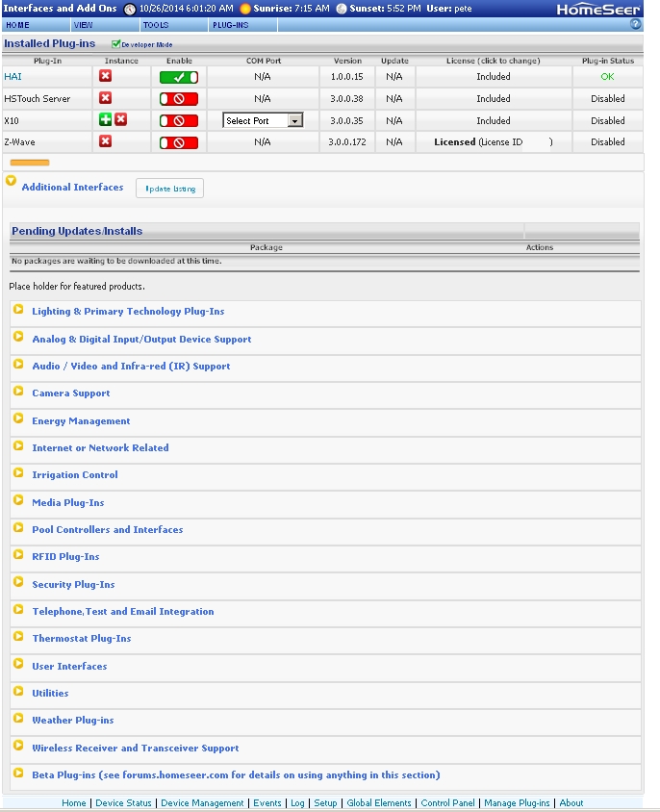
Task: Expand Lighting & Primary Technology Plug-Ins arrow
Action: tap(18, 309)
